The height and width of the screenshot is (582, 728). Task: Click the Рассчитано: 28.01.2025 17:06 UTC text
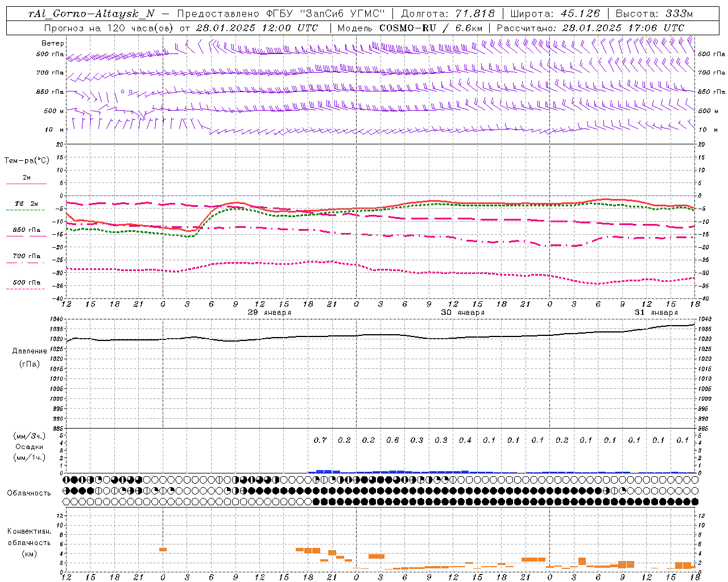(590, 28)
